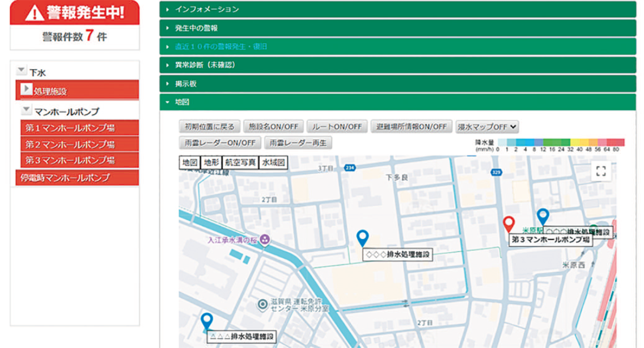This screenshot has height=348, width=644.
Task: Toggle 雨雲レーダーON/OFF rain radar
Action: pos(219,142)
